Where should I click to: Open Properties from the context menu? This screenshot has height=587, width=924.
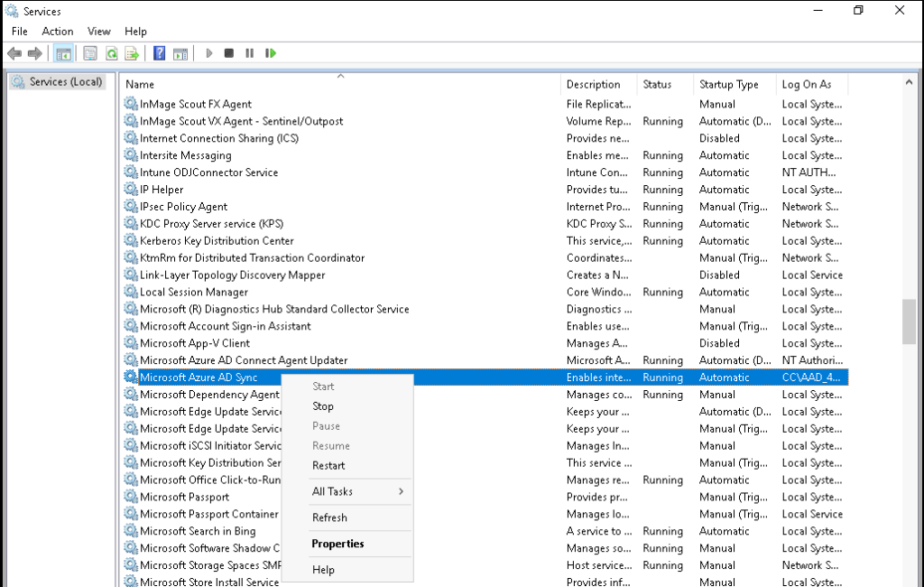point(337,544)
